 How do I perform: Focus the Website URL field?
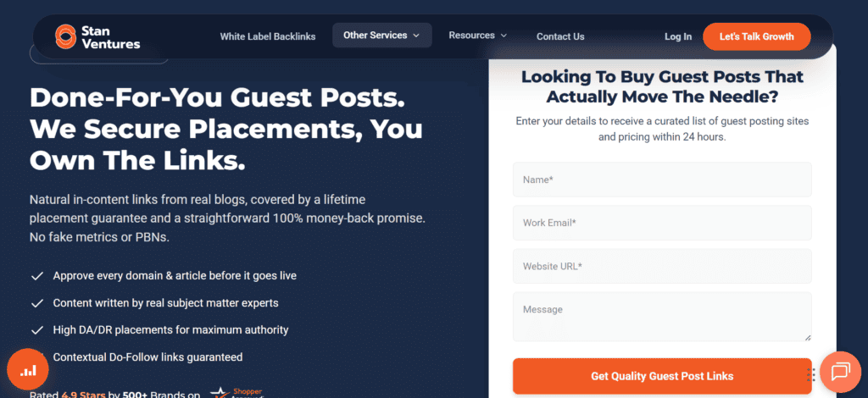(662, 266)
